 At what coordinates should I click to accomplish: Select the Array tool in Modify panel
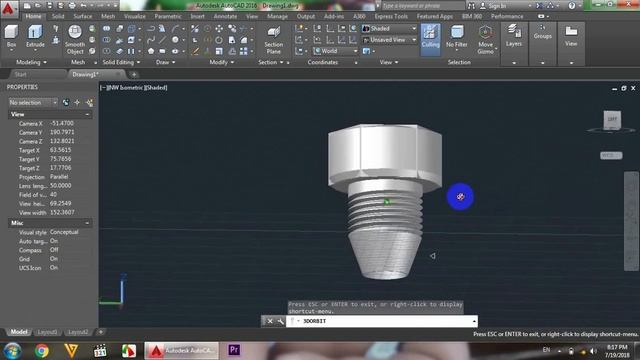[x=244, y=51]
